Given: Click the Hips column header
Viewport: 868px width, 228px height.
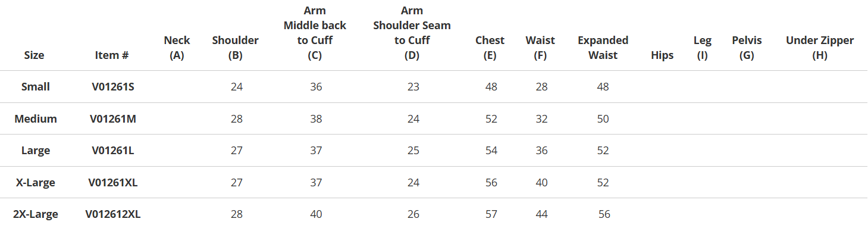Looking at the screenshot, I should [662, 55].
